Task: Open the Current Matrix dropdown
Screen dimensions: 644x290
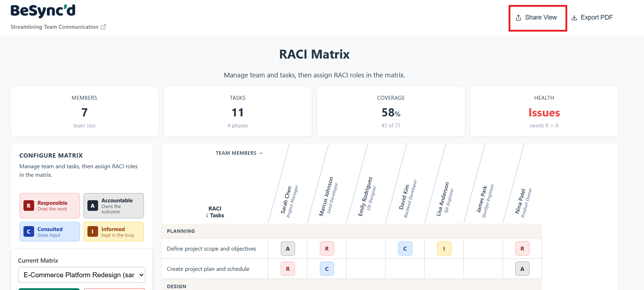Action: click(82, 275)
